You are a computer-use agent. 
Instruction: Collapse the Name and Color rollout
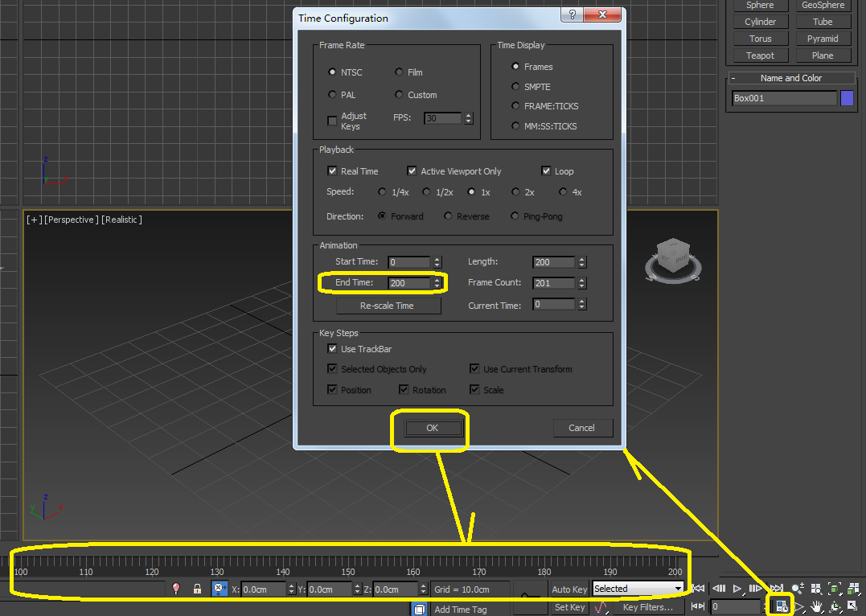(x=733, y=78)
